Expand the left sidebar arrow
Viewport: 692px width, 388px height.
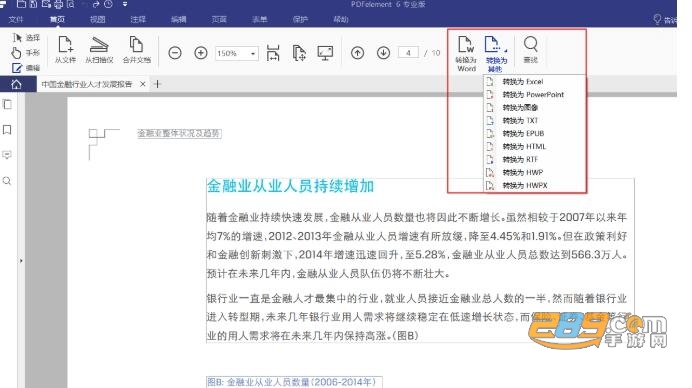[x=21, y=261]
